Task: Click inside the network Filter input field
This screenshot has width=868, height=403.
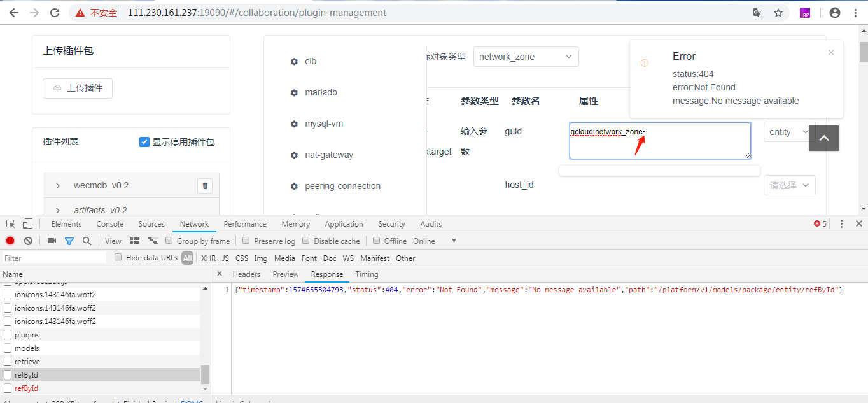Action: click(54, 257)
